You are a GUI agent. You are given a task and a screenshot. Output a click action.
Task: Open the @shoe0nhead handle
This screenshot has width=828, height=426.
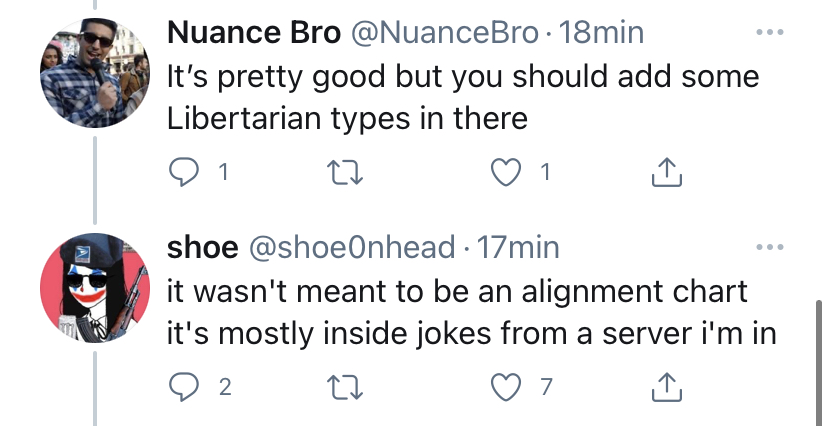pos(352,247)
